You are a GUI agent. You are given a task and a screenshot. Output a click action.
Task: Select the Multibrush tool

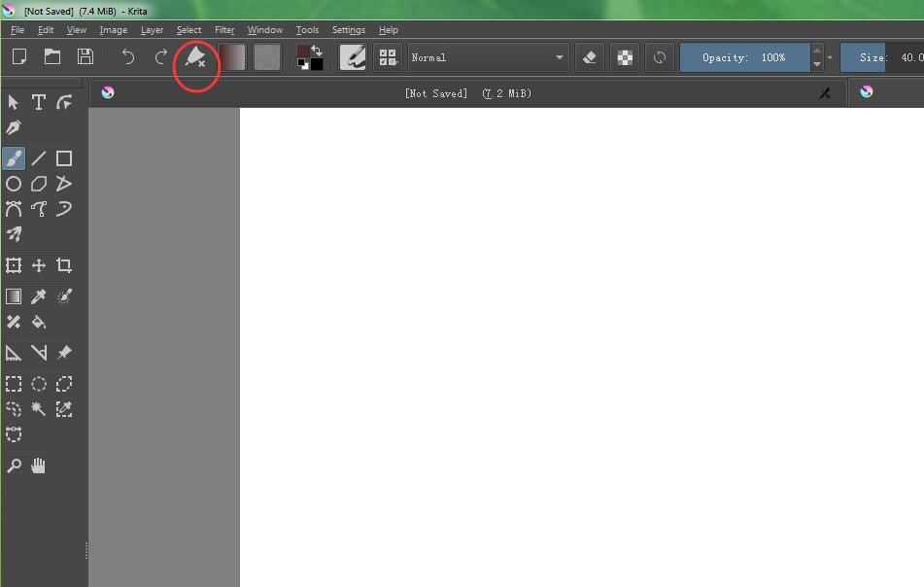14,234
